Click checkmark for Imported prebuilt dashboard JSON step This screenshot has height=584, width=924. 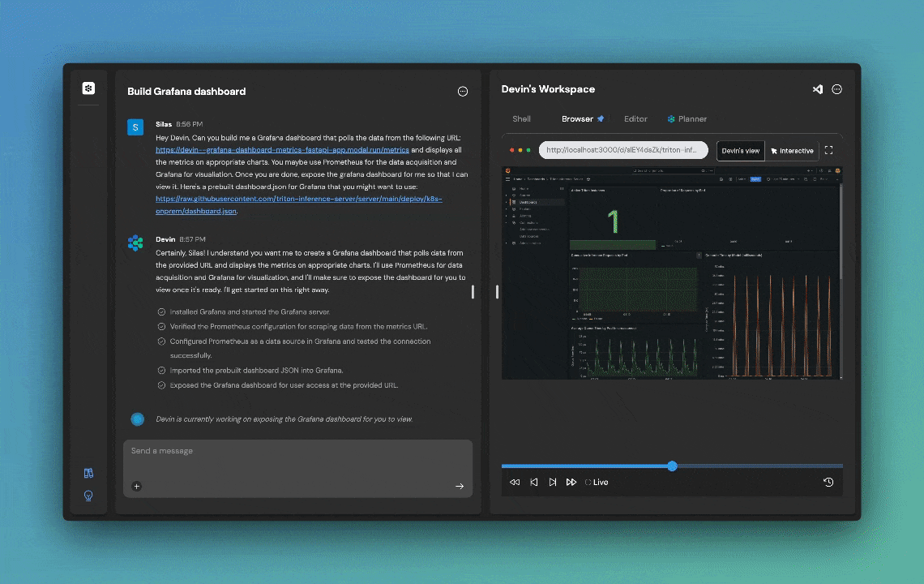(161, 371)
